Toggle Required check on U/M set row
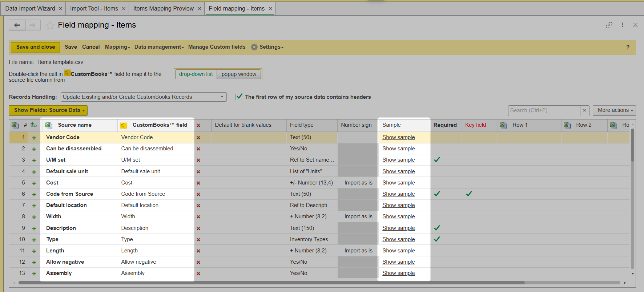Image resolution: width=644 pixels, height=292 pixels. tap(437, 160)
